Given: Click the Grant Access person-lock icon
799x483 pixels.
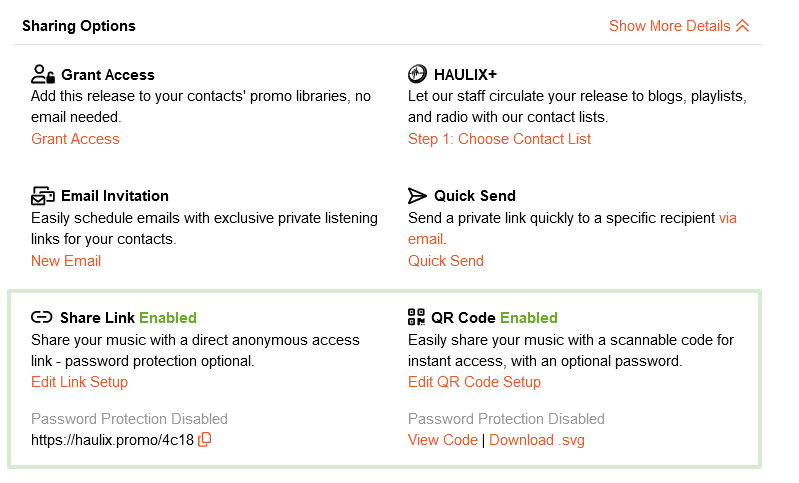Looking at the screenshot, I should [42, 74].
